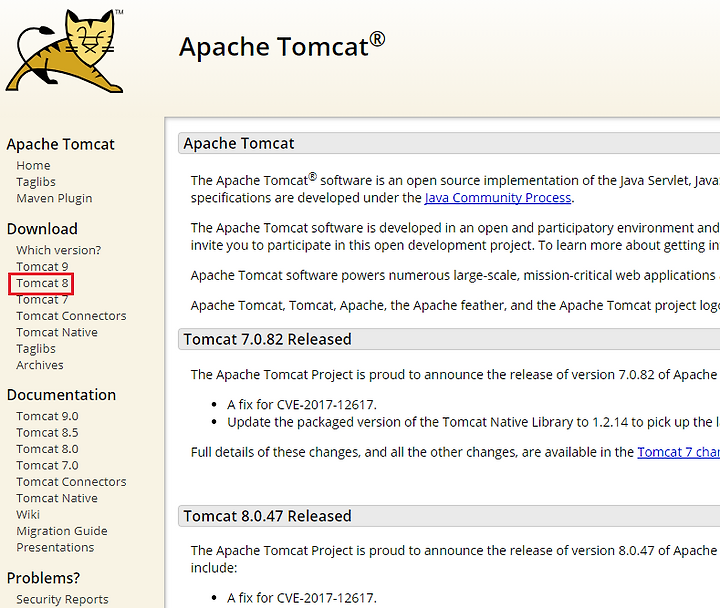720x608 pixels.
Task: Open the 'Which version?' download link
Action: 58,250
